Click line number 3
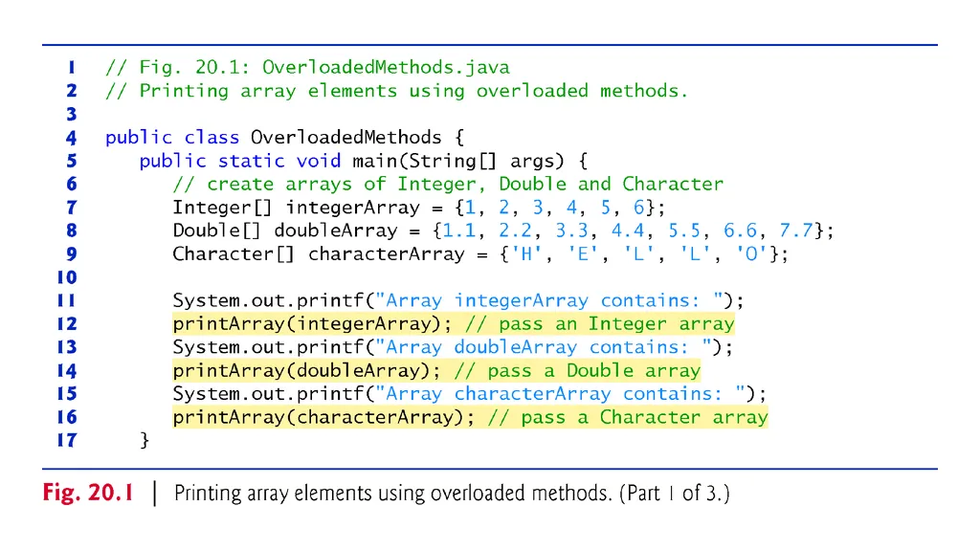This screenshot has height=550, width=980. (x=71, y=115)
